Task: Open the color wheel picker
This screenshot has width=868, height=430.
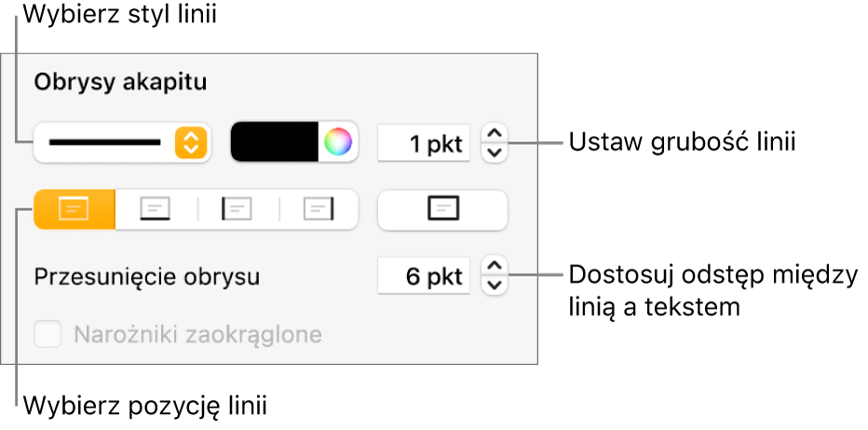Action: 337,142
